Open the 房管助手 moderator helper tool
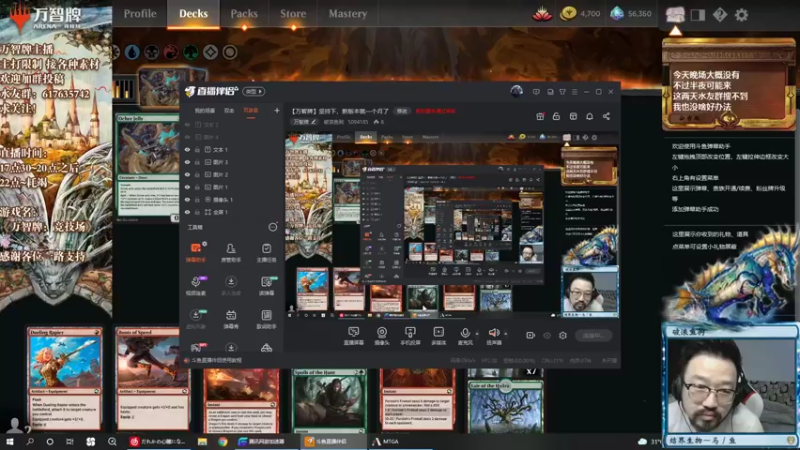Screen dimensions: 800x450 coord(231,252)
